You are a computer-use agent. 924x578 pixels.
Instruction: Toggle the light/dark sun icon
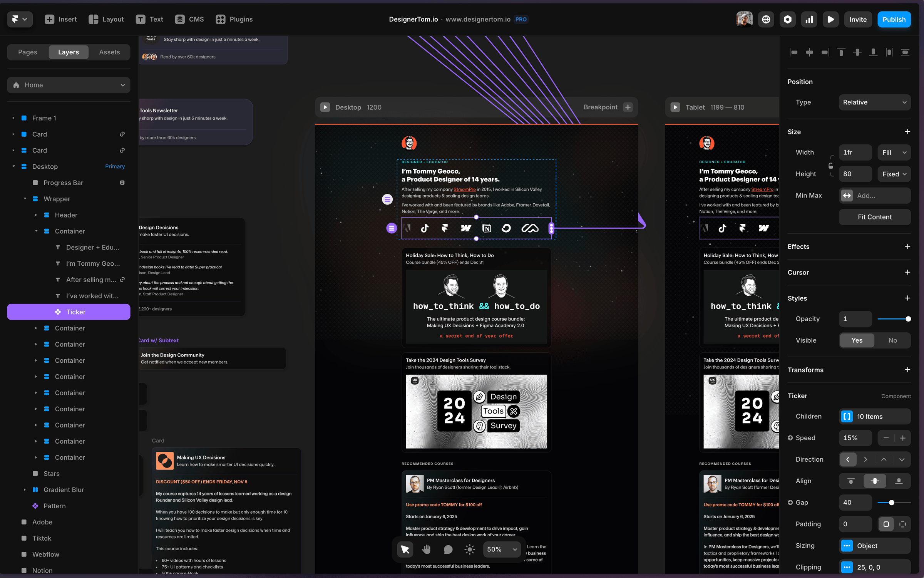(469, 549)
